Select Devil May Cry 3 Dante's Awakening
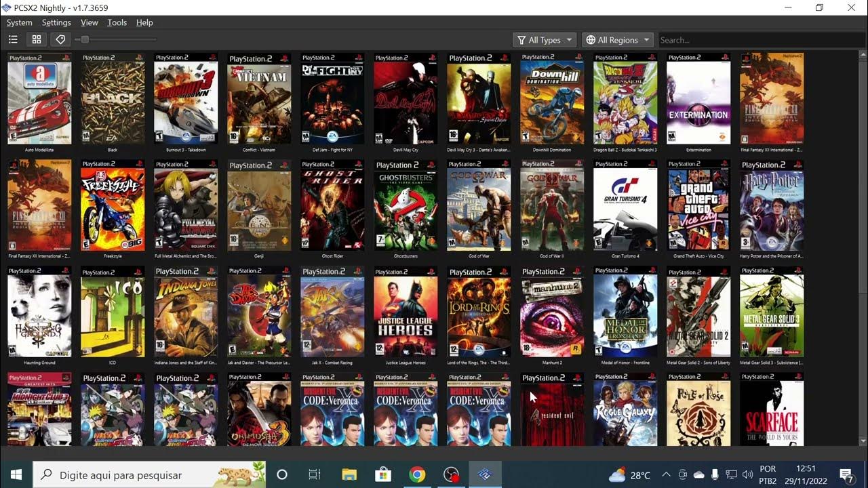The height and width of the screenshot is (488, 868). (479, 99)
